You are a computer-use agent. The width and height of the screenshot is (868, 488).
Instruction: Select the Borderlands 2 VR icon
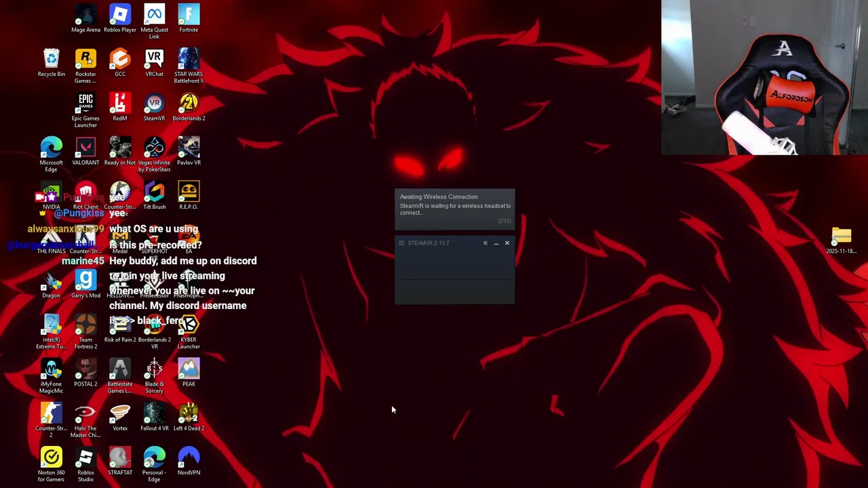(154, 331)
